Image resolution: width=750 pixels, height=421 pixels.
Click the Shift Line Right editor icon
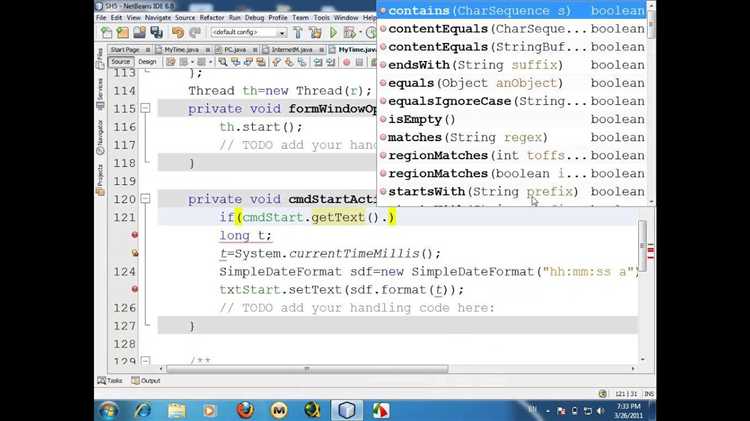[x=331, y=62]
